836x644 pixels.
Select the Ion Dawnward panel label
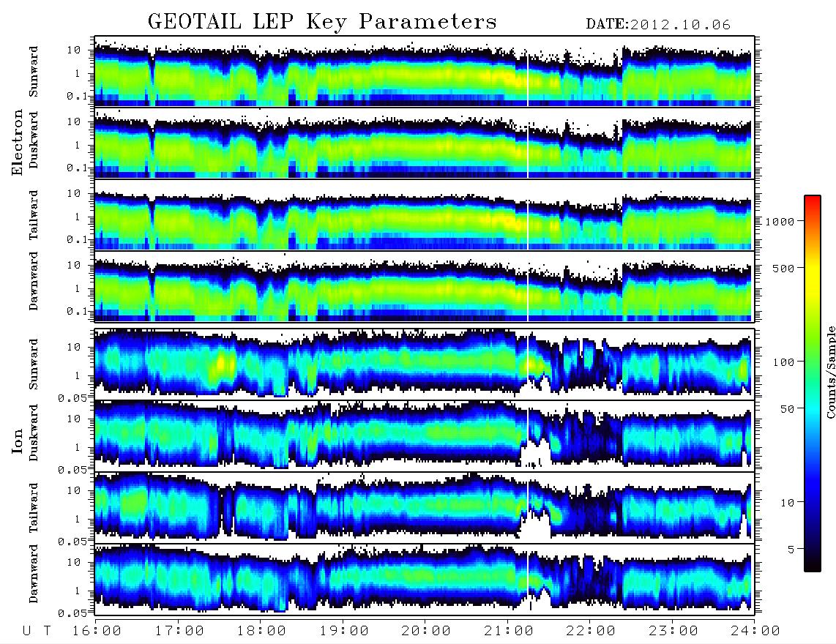coord(34,574)
